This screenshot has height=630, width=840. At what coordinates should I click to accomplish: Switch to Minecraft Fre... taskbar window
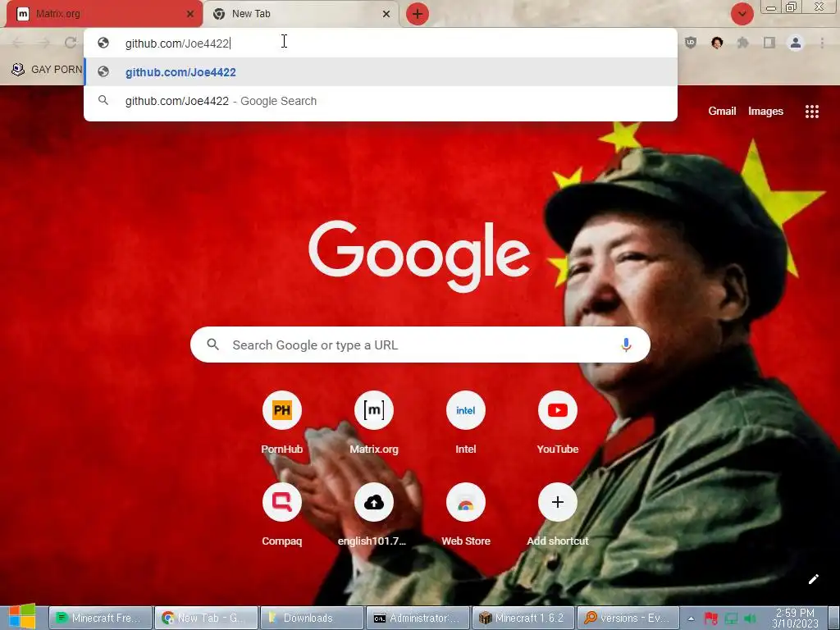coord(100,618)
